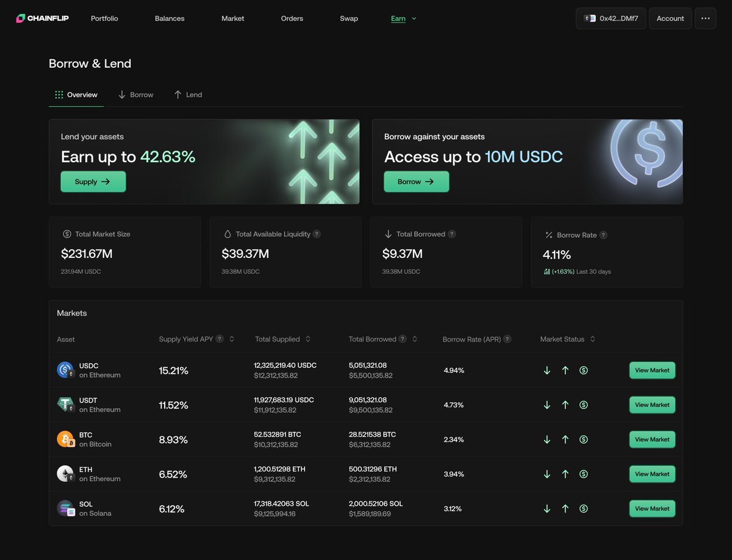Switch to the Borrow tab
732x560 pixels.
click(135, 95)
